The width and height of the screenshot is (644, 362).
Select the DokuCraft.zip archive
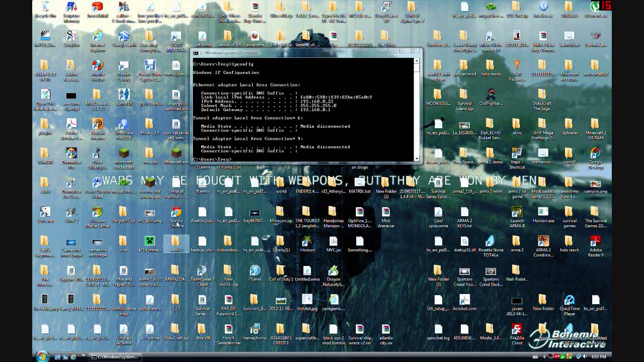(176, 332)
